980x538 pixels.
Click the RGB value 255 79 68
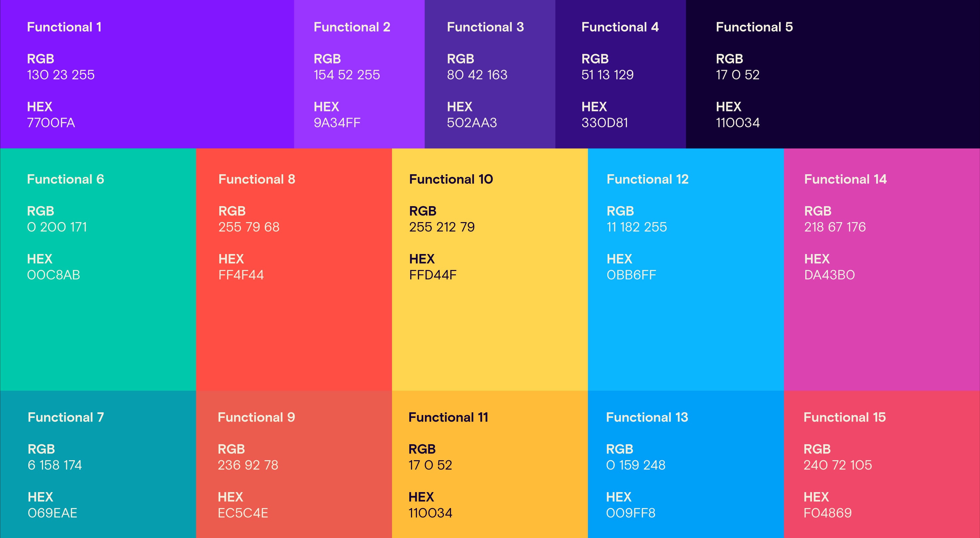tap(249, 227)
